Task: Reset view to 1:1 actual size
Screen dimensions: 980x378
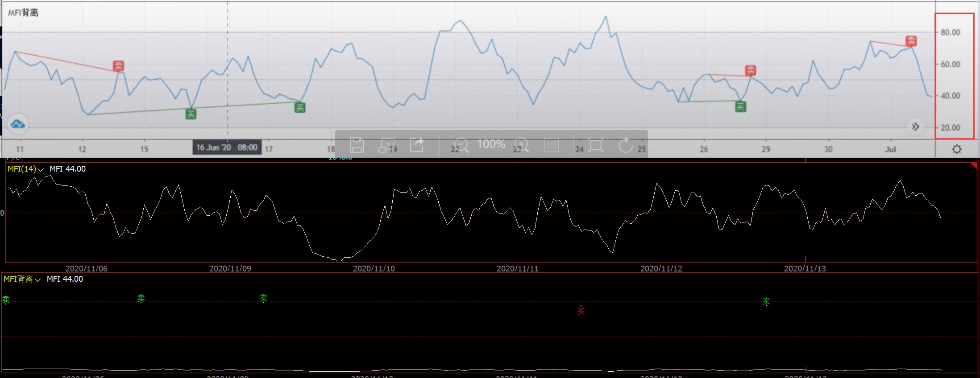Action: click(551, 145)
